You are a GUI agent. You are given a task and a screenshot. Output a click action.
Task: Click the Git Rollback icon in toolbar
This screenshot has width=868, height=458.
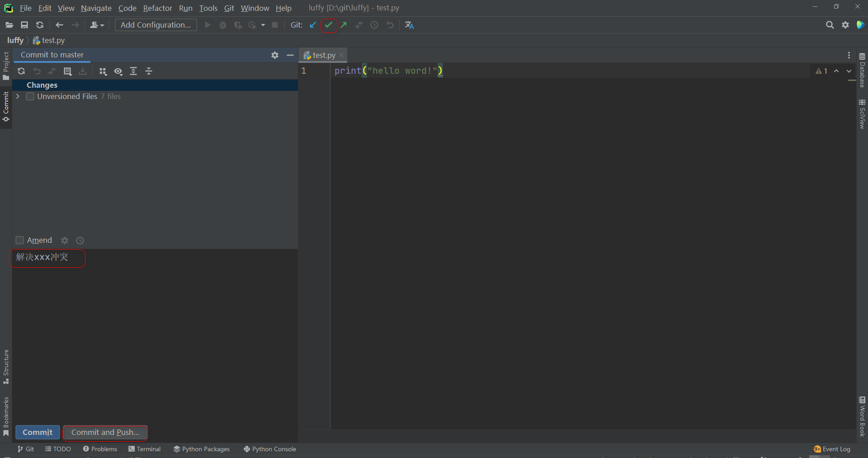click(390, 25)
